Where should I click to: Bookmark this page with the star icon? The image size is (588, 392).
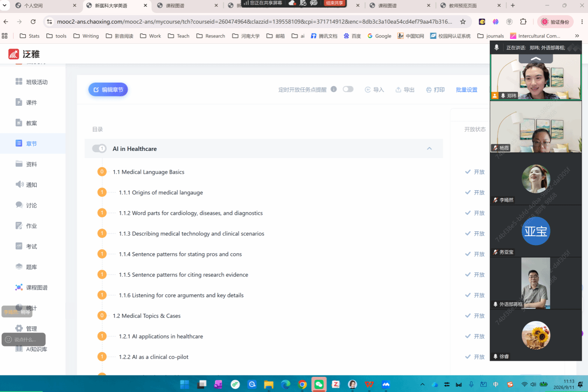463,21
